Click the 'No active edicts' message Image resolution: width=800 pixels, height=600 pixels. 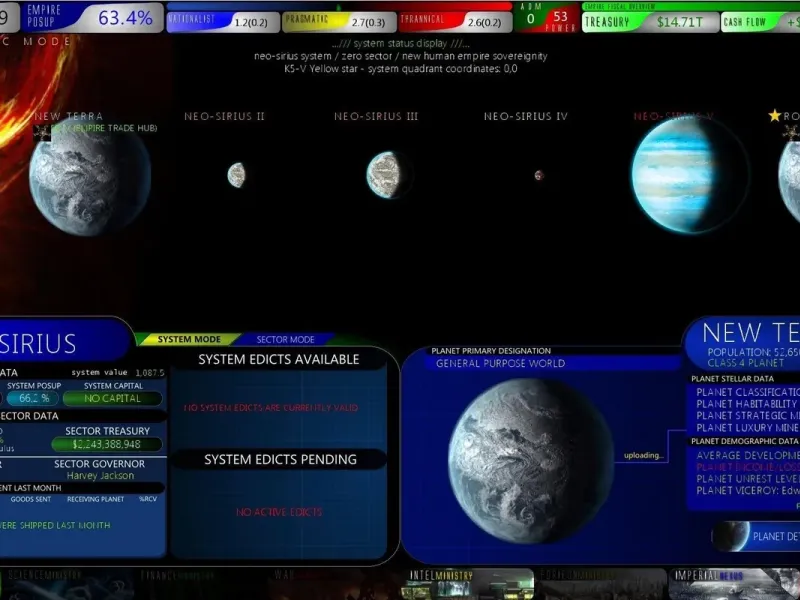tap(279, 512)
